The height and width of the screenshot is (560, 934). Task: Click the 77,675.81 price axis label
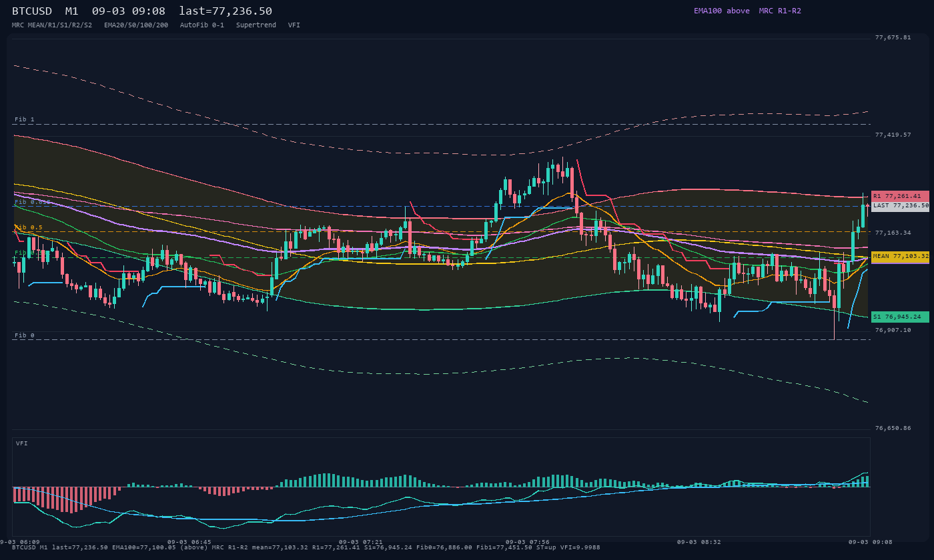[893, 37]
